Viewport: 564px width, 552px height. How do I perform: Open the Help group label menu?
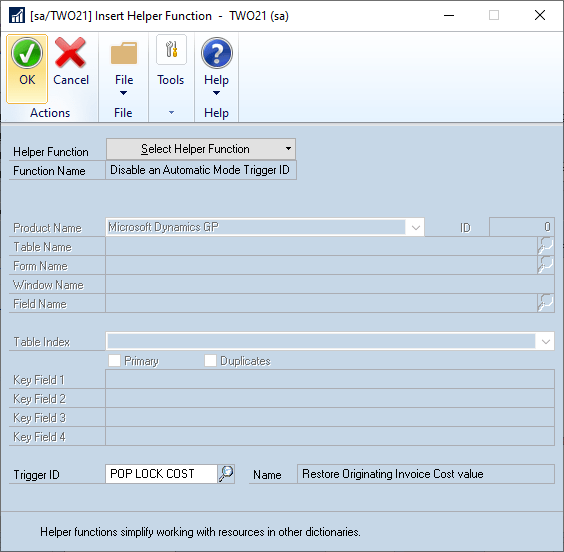pos(216,113)
